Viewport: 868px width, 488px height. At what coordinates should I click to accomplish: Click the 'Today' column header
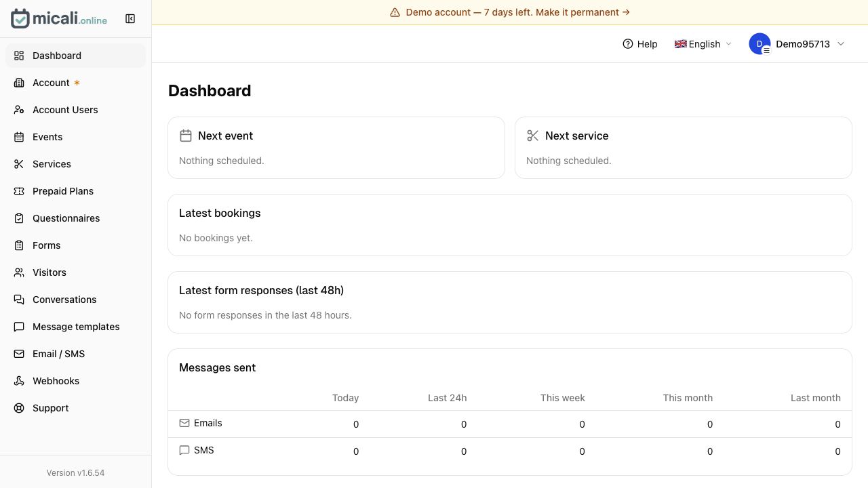click(x=345, y=398)
